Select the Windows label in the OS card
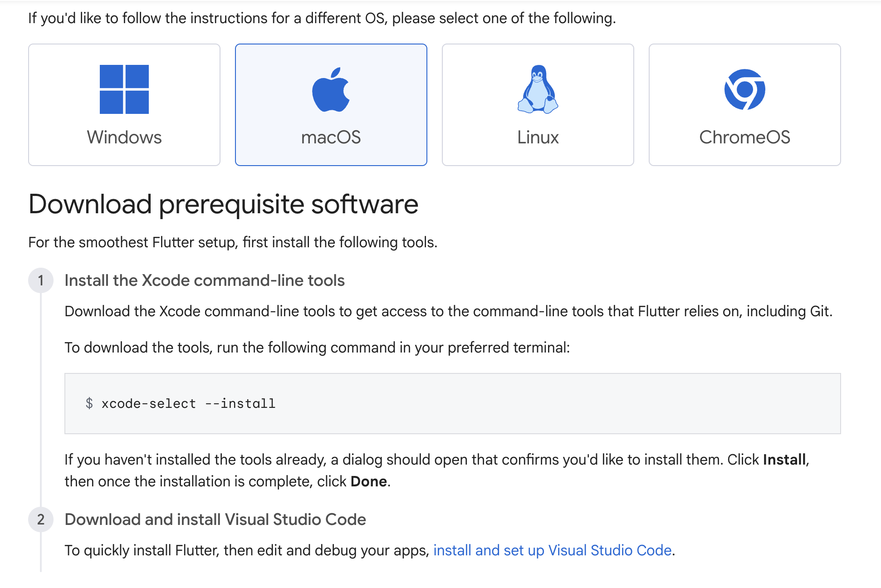 (124, 137)
